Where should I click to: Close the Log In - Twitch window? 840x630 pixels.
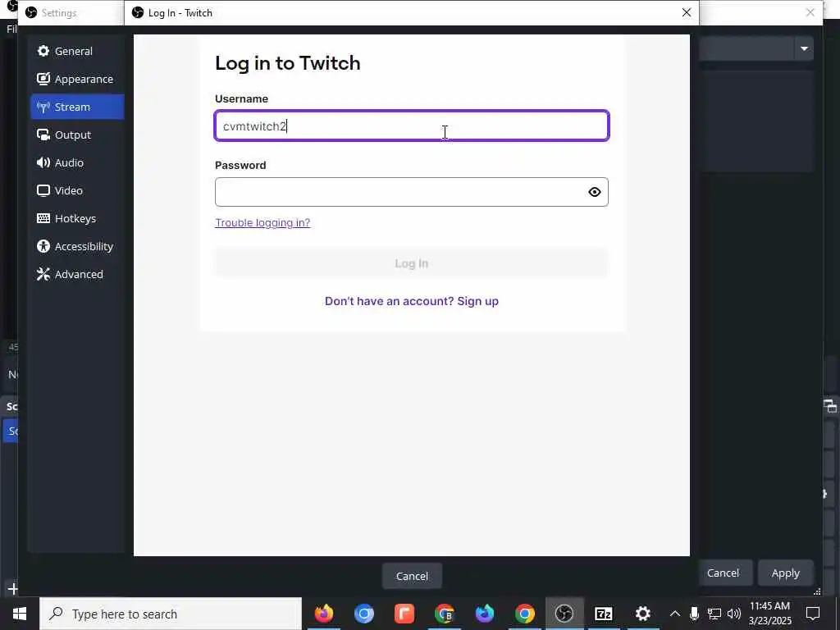687,12
